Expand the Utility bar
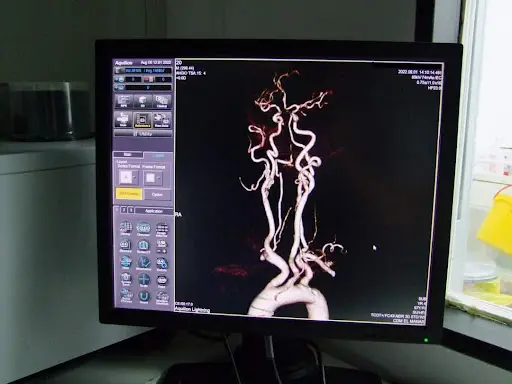The height and width of the screenshot is (384, 512). tap(143, 134)
